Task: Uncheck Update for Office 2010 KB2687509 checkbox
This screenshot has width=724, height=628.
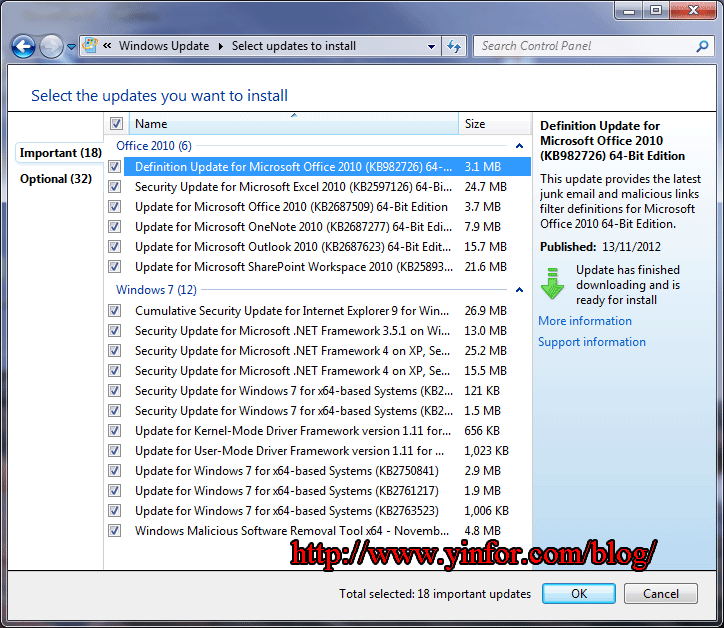Action: [115, 206]
